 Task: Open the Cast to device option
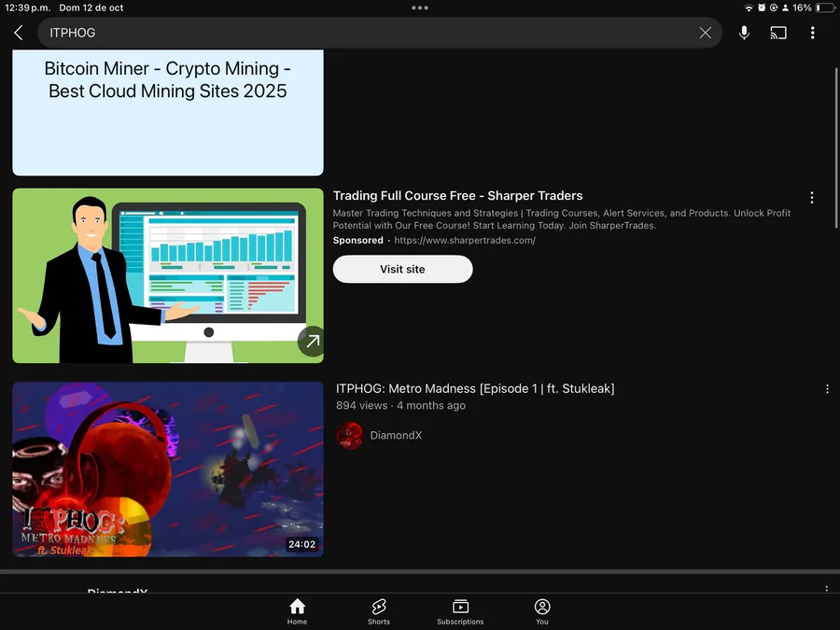pyautogui.click(x=778, y=33)
